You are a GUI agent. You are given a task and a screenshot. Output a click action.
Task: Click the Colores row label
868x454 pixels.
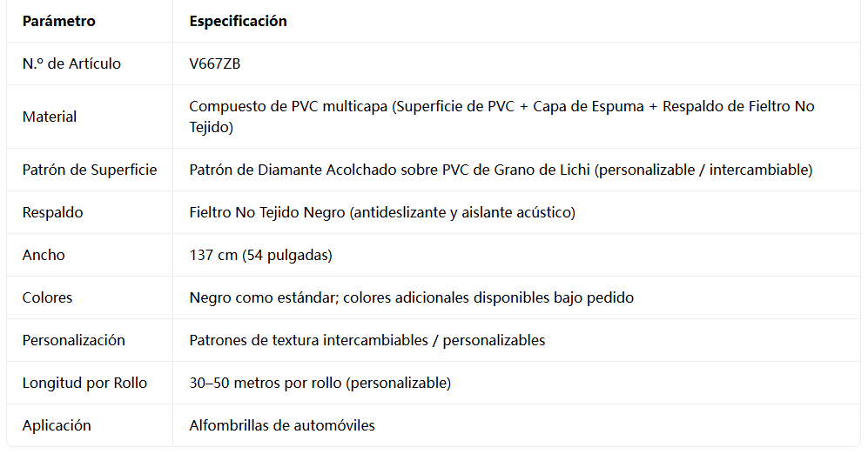pyautogui.click(x=47, y=297)
